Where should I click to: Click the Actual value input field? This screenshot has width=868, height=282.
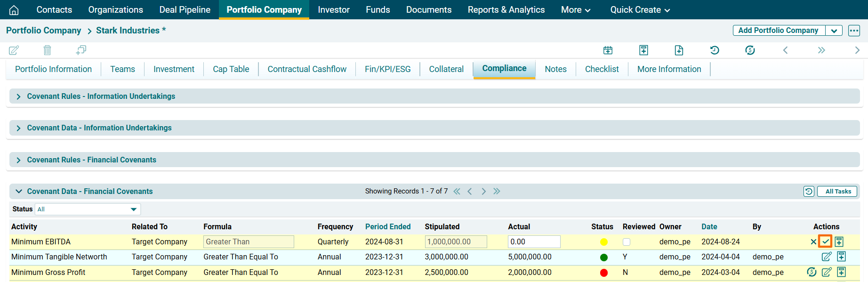[534, 242]
